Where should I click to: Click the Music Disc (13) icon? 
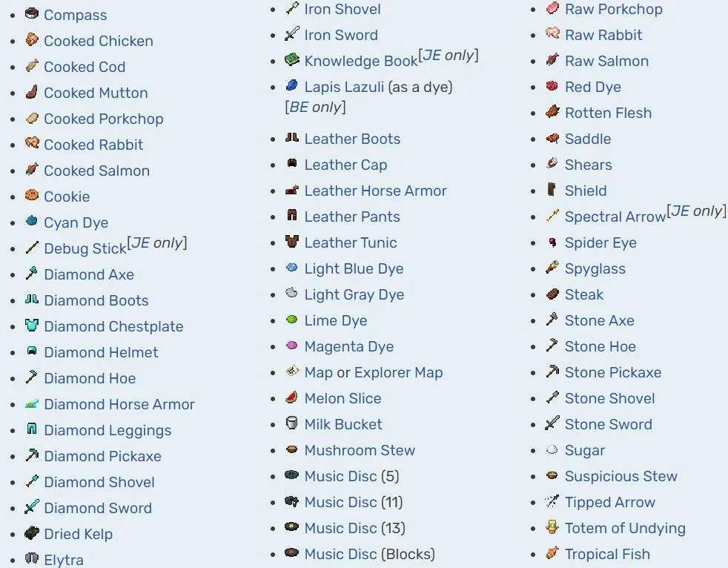click(x=292, y=527)
